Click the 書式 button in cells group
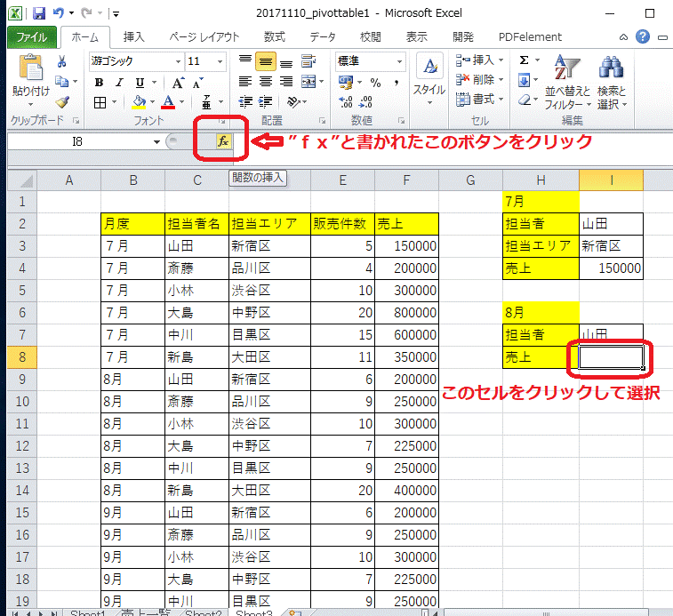 click(x=481, y=99)
